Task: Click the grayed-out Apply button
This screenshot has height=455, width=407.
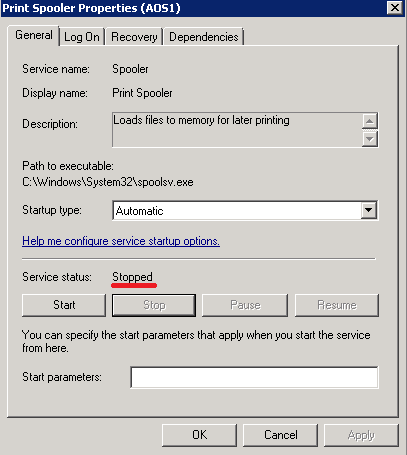Action: click(361, 435)
